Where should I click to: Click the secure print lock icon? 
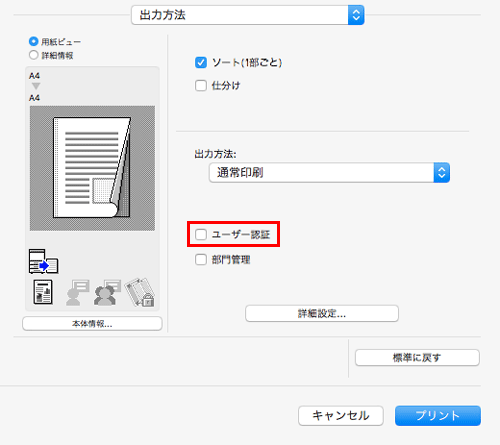140,292
